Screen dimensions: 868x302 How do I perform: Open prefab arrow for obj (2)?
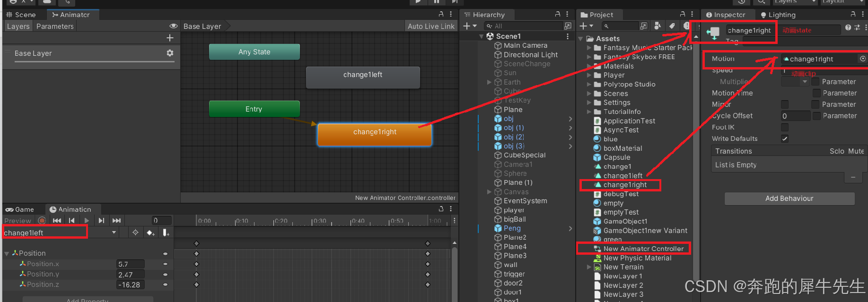coord(570,137)
